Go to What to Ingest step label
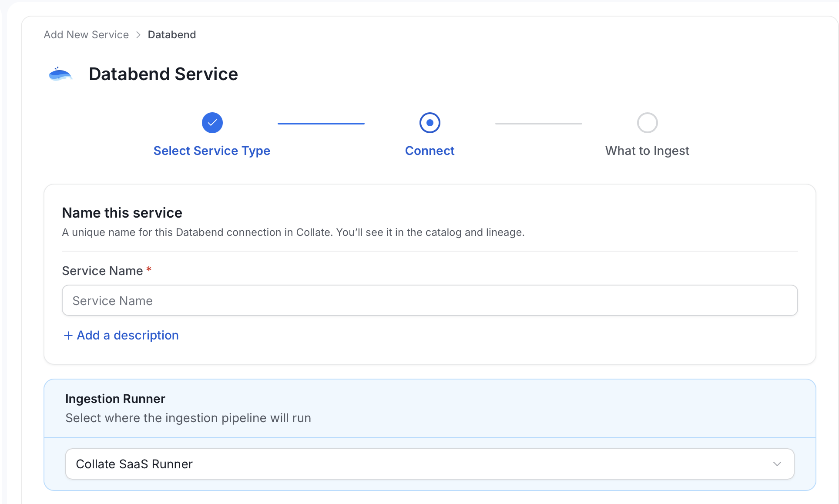This screenshot has height=504, width=839. pos(647,151)
